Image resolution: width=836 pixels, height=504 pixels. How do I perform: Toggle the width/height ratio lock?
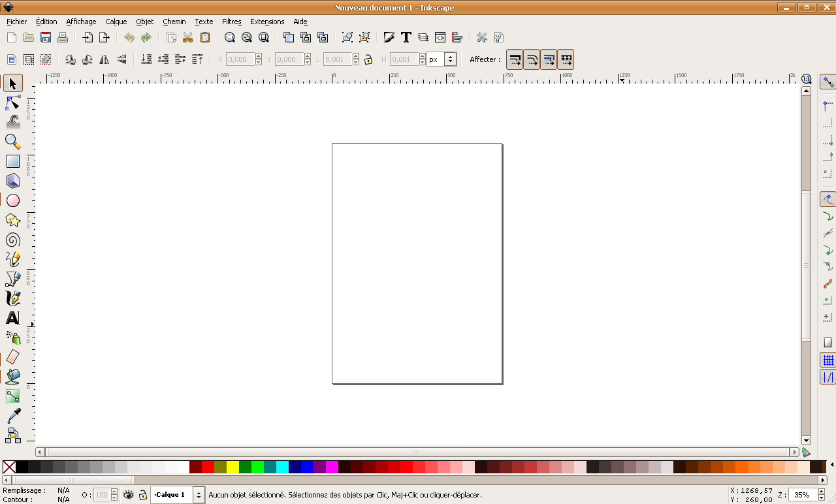pyautogui.click(x=368, y=59)
